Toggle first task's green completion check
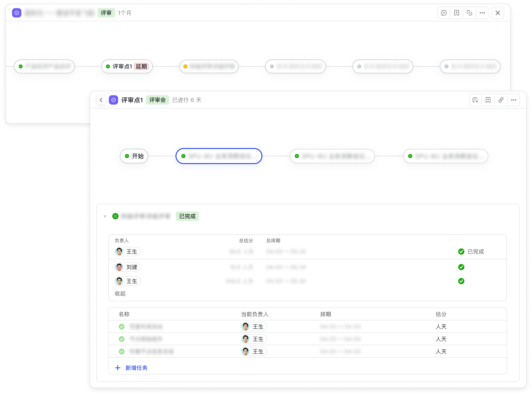Viewport: 532px width, 395px height. (122, 327)
